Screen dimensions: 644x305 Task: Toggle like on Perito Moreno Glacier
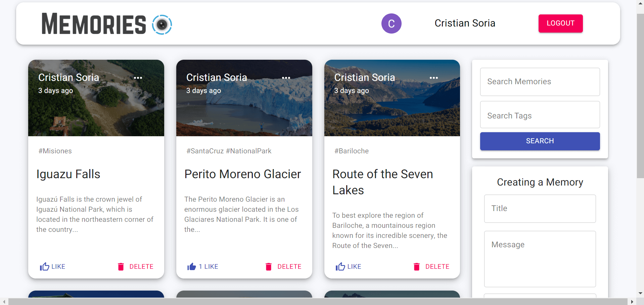203,266
